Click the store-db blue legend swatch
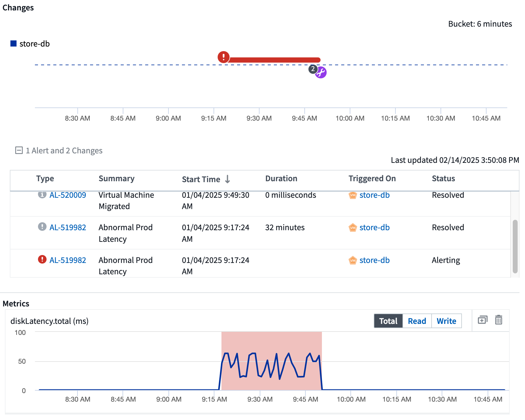The image size is (525, 420). click(x=13, y=44)
